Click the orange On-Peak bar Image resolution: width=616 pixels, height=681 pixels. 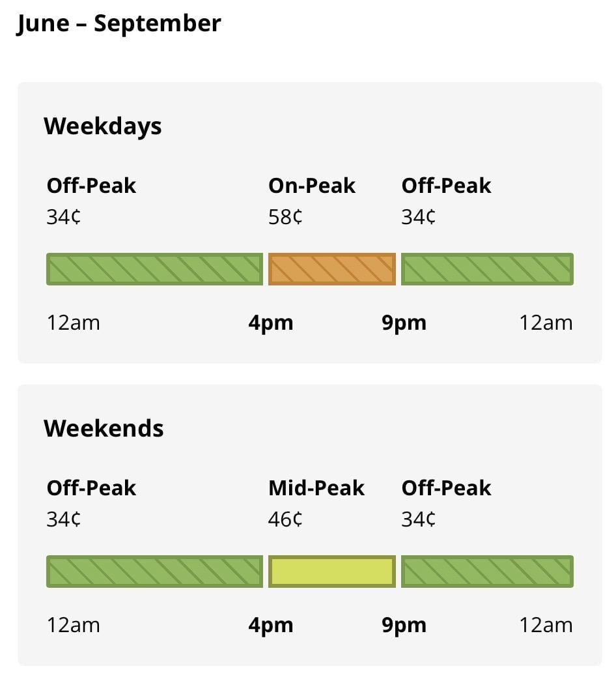[332, 269]
